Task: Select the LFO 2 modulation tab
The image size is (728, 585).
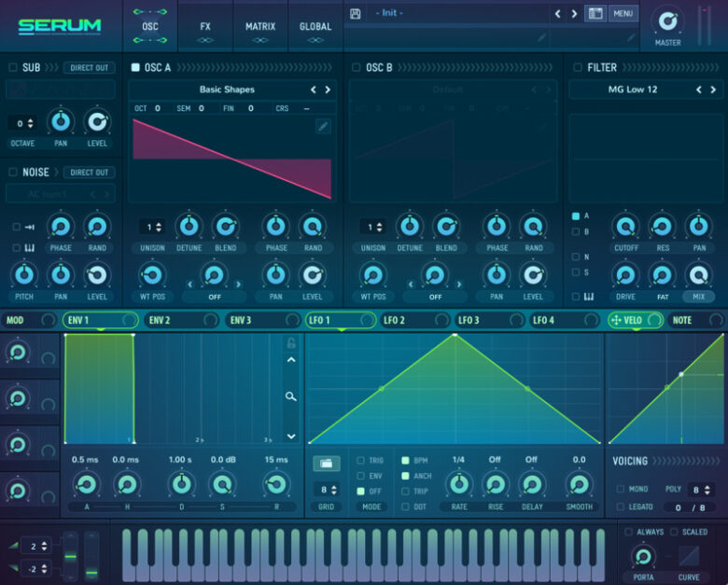Action: click(x=415, y=320)
